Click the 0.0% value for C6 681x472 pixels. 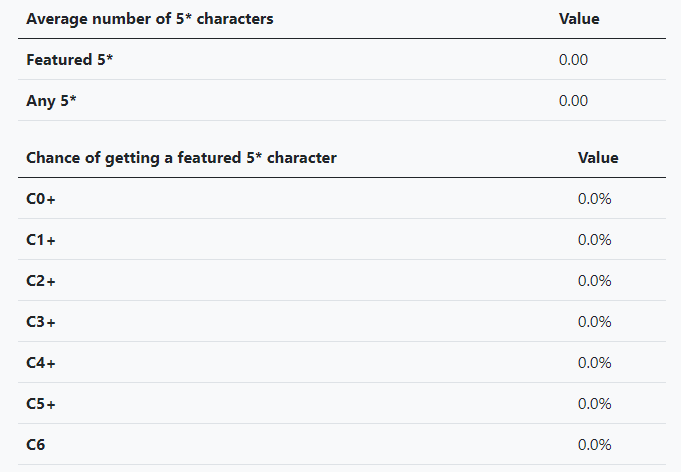pos(594,445)
